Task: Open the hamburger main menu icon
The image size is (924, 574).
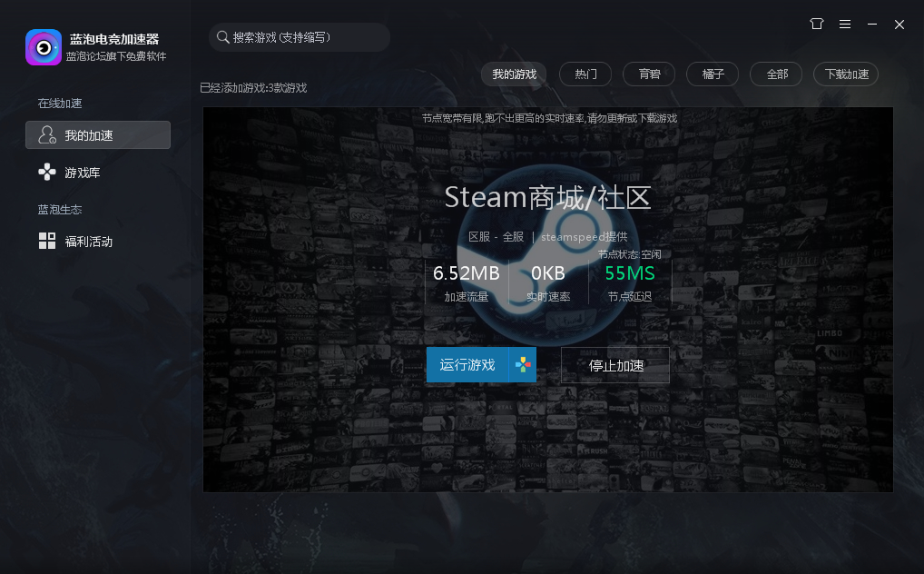Action: tap(845, 25)
